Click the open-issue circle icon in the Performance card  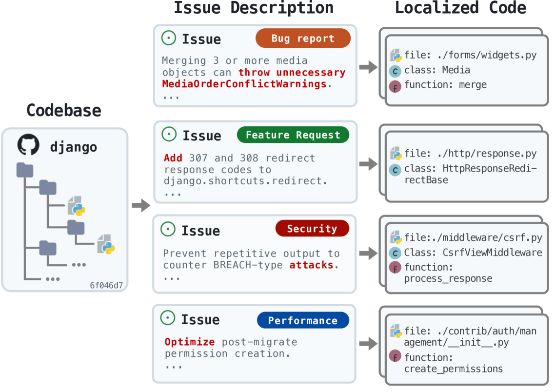pyautogui.click(x=168, y=318)
